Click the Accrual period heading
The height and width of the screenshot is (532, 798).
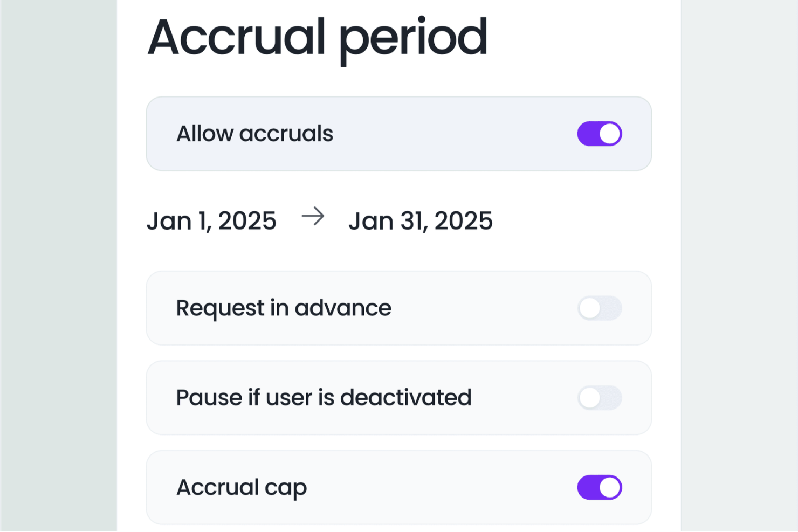(x=317, y=38)
